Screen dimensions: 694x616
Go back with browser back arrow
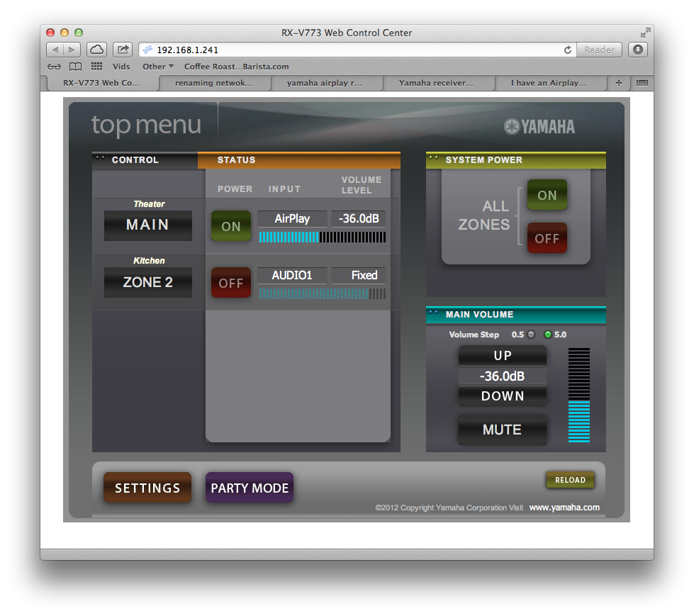click(x=55, y=50)
